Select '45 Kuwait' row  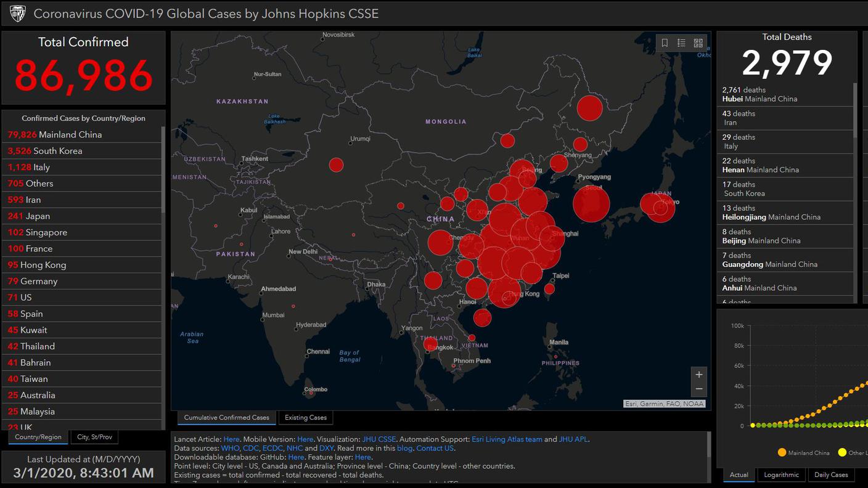[82, 330]
